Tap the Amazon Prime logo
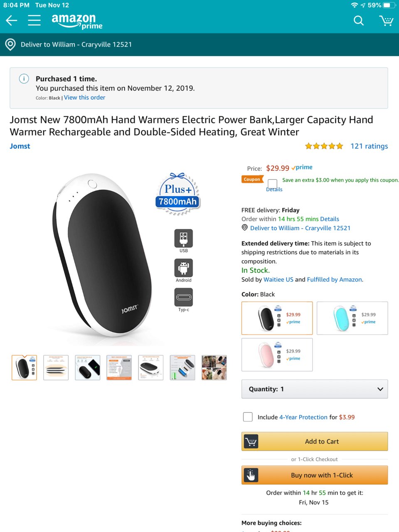 (77, 21)
